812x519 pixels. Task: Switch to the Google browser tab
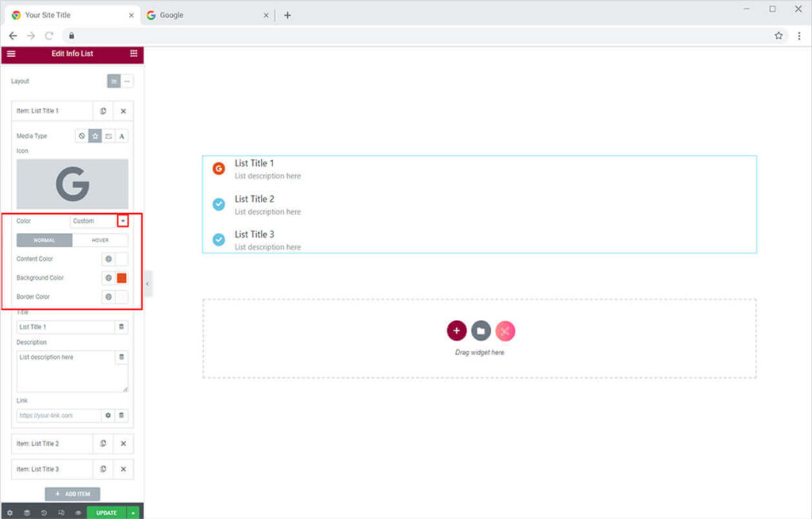point(206,15)
